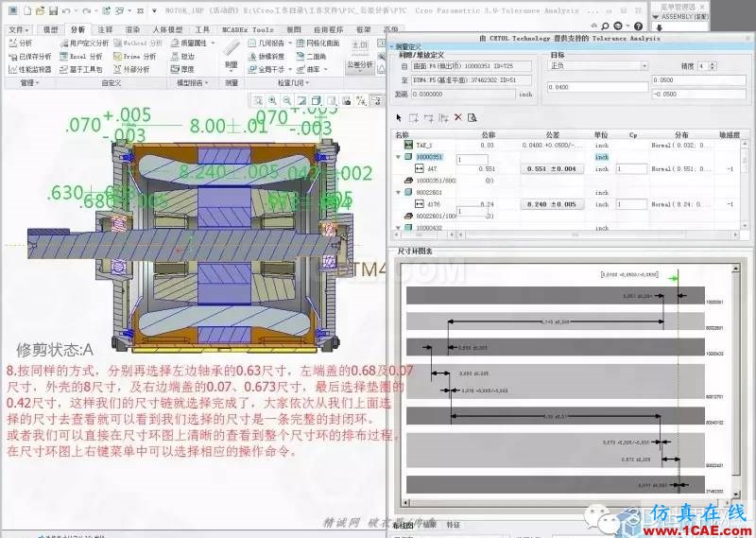The width and height of the screenshot is (756, 538).
Task: Open the 文件 menu
Action: [19, 30]
